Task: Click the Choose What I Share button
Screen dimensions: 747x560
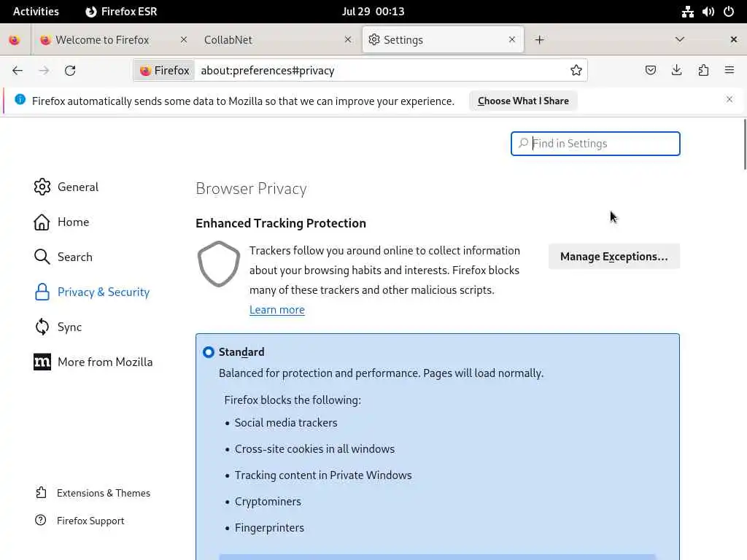Action: (523, 101)
